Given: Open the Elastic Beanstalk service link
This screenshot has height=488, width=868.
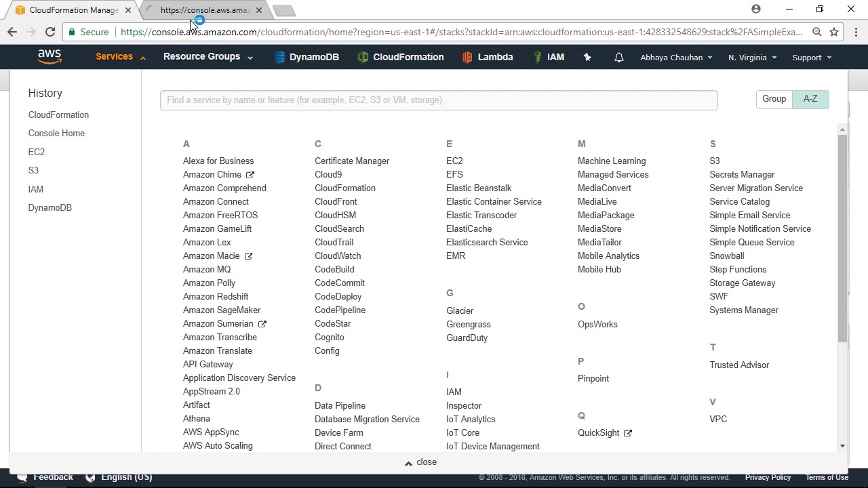Looking at the screenshot, I should point(479,188).
